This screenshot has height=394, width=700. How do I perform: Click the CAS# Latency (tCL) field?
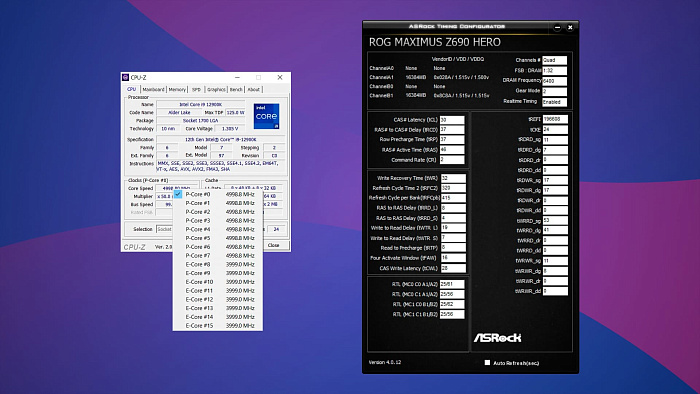452,120
